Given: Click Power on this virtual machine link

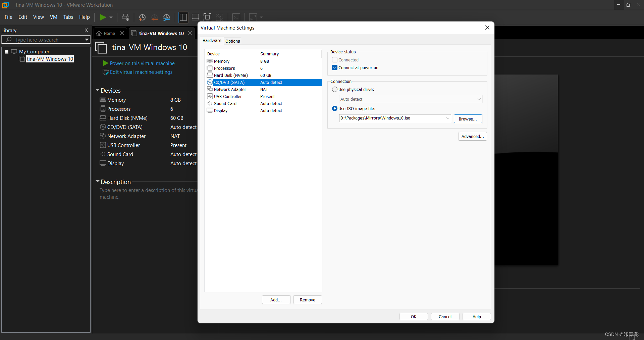Looking at the screenshot, I should [142, 63].
